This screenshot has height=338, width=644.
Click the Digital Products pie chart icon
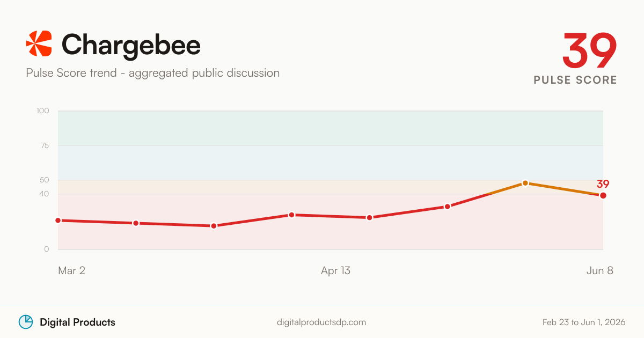click(26, 322)
